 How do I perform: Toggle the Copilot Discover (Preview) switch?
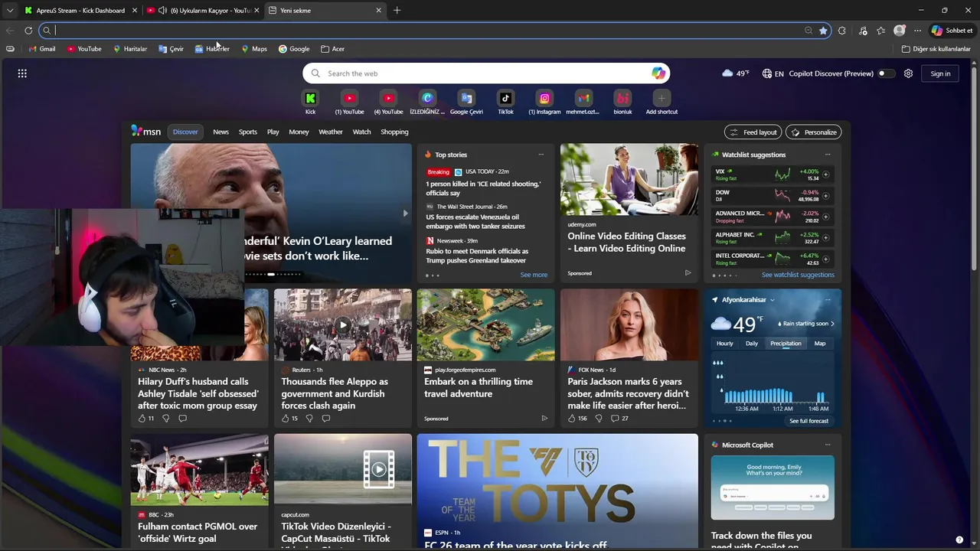886,73
